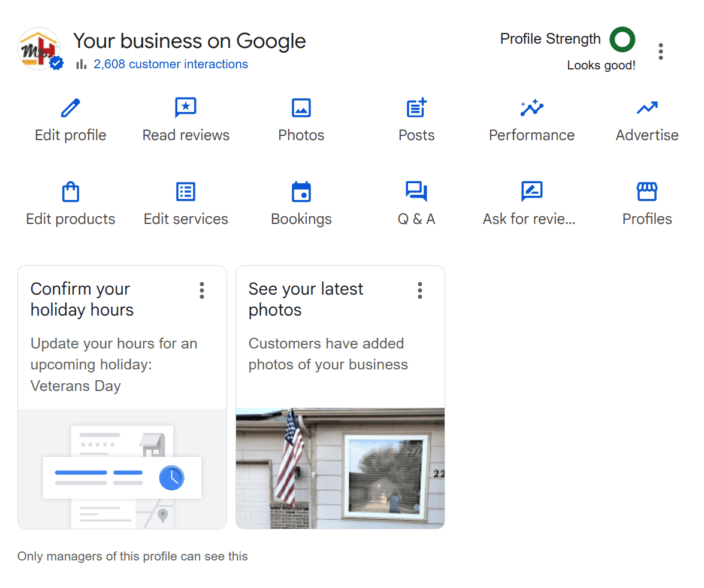Open the Bookings calendar icon
This screenshot has height=588, width=704.
tap(301, 192)
